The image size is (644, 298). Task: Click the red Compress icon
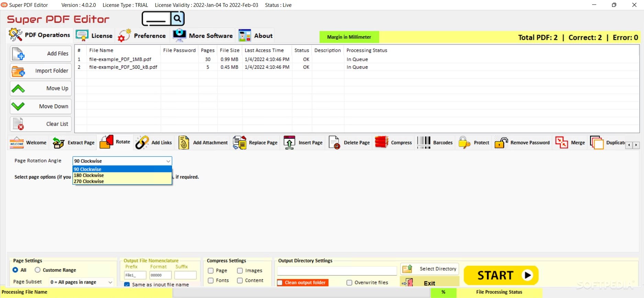(382, 142)
